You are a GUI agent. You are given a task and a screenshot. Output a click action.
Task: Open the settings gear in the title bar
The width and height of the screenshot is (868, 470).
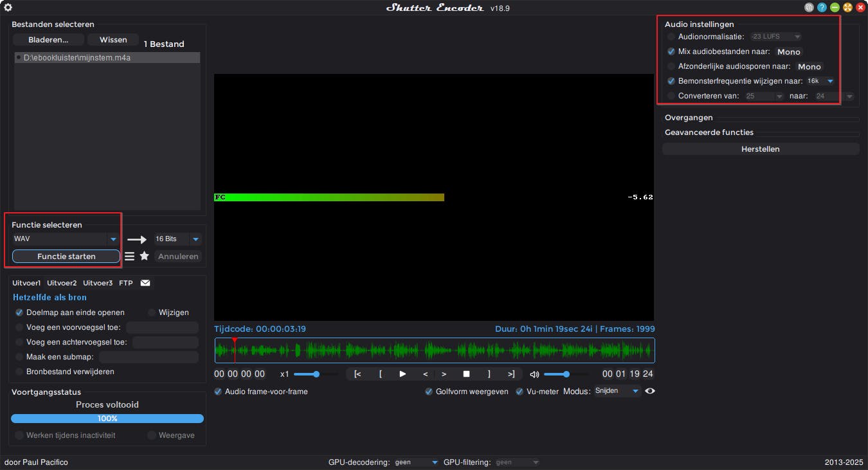click(8, 8)
